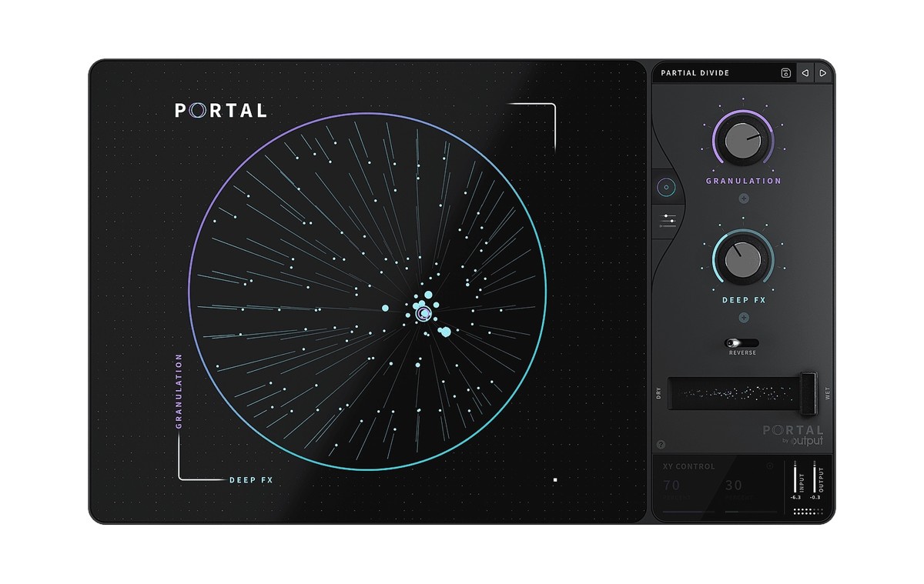Go to the previous preset

pos(805,73)
